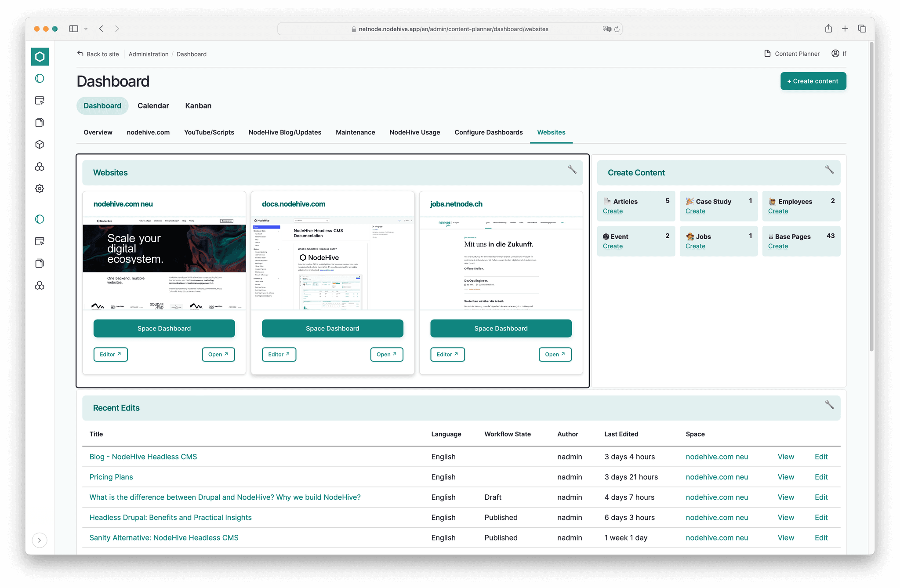Image resolution: width=900 pixels, height=588 pixels.
Task: Click Edit for Blog - NodeHive Headless CMS
Action: click(x=821, y=457)
